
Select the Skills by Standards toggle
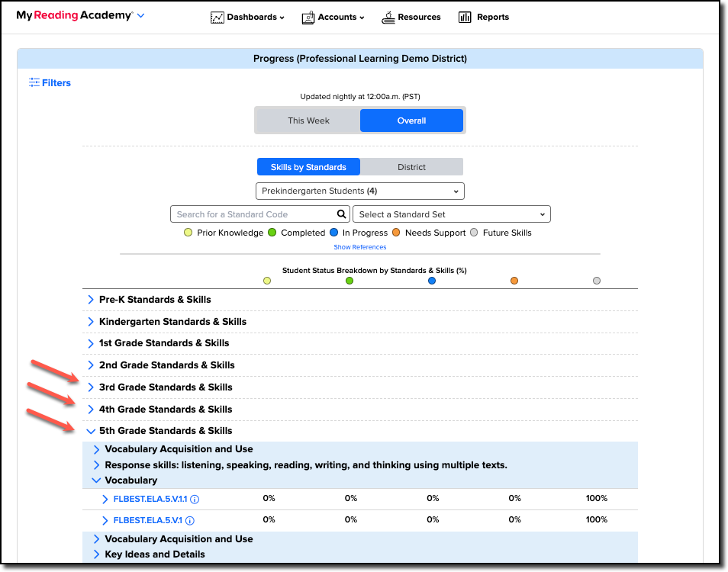click(x=308, y=167)
